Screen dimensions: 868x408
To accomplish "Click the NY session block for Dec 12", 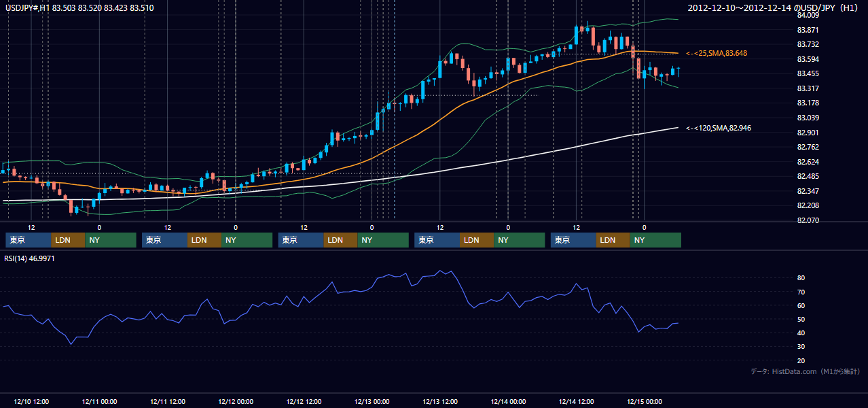I will point(383,240).
